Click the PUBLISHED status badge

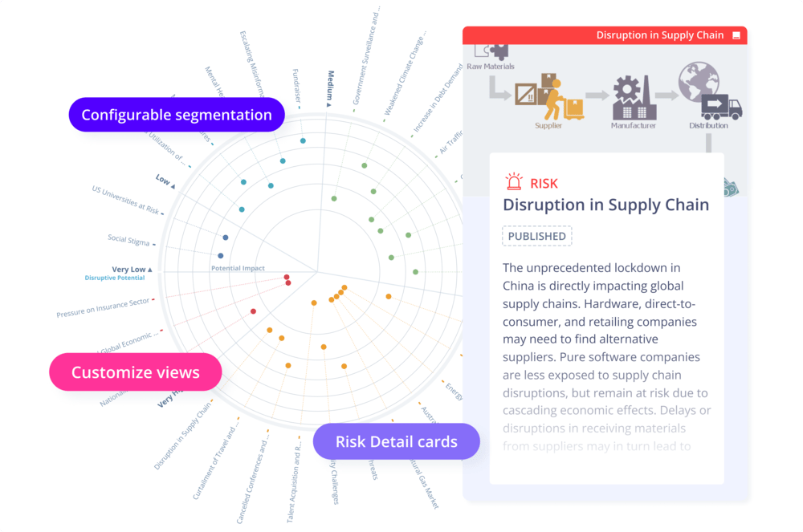[536, 236]
